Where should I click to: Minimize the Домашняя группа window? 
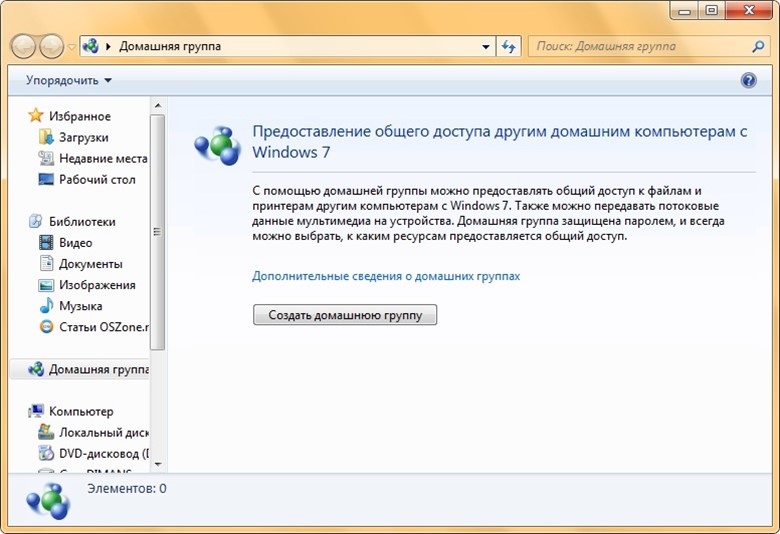(x=684, y=10)
